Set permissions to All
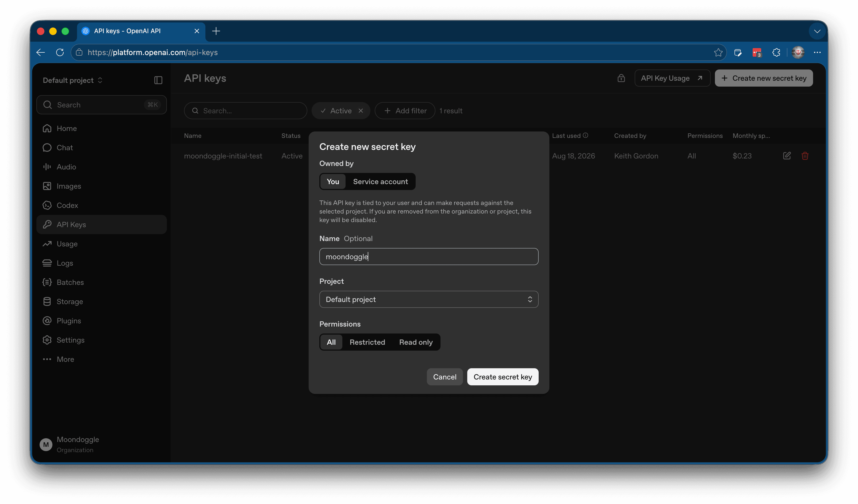858x504 pixels. coord(331,342)
